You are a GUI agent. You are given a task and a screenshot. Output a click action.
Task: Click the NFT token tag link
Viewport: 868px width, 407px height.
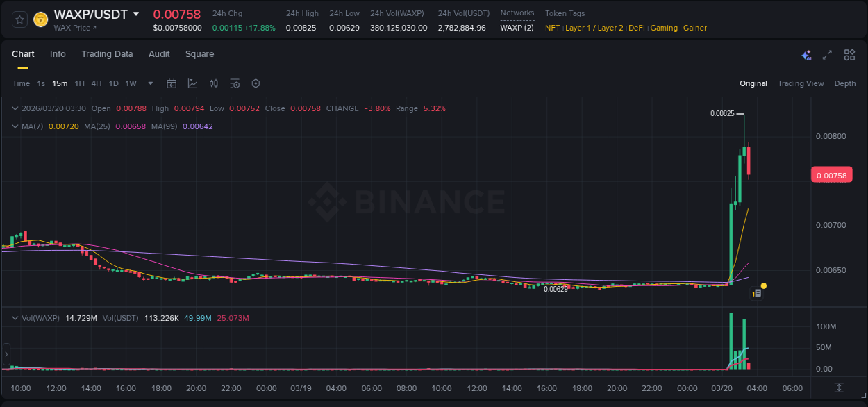pos(551,28)
